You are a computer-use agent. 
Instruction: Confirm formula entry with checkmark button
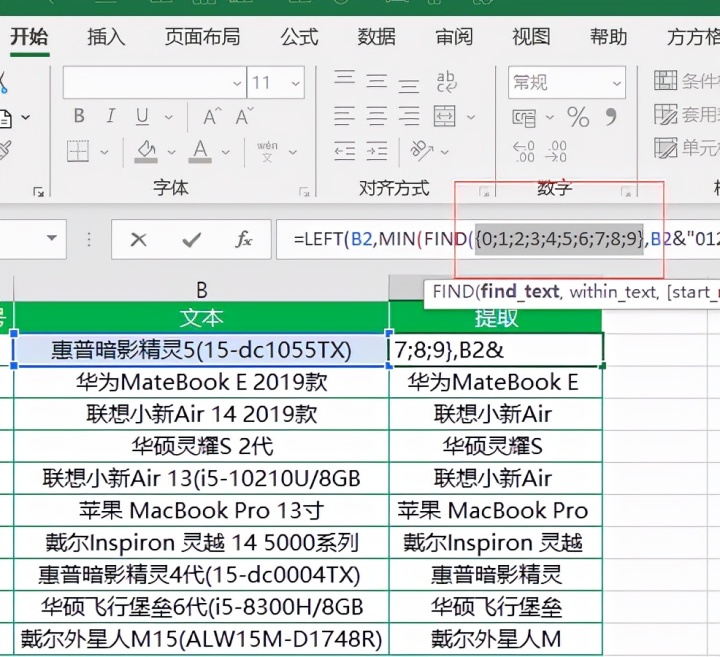(x=191, y=239)
